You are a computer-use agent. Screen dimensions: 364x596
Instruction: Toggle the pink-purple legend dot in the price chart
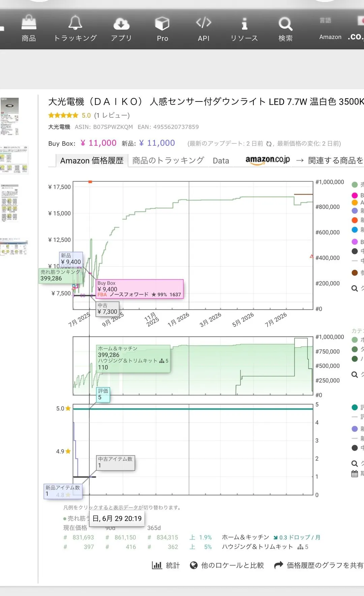[x=355, y=242]
